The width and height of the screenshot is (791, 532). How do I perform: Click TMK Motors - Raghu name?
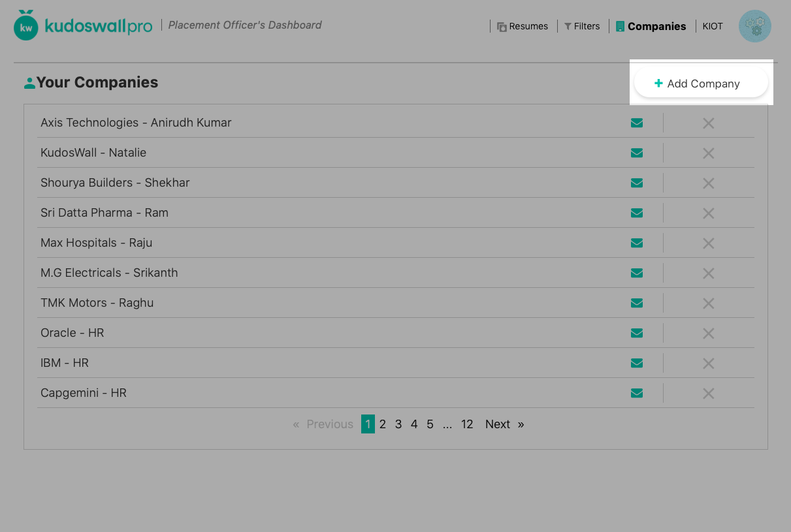pyautogui.click(x=97, y=303)
